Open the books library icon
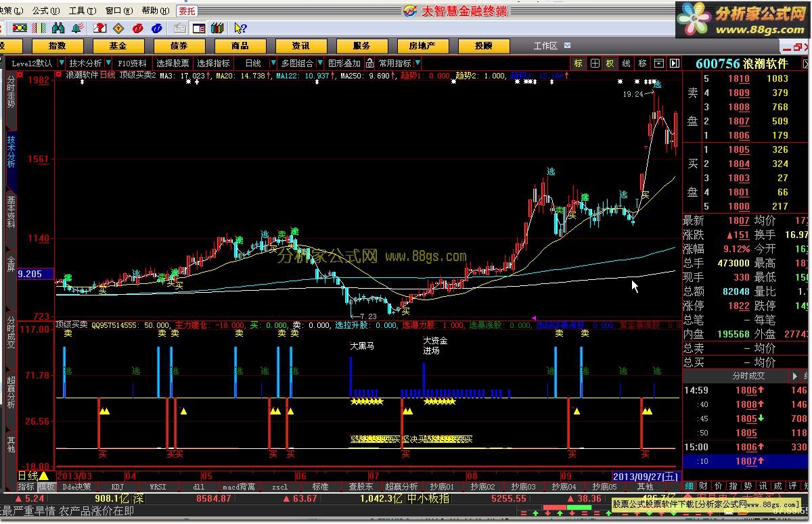812x524 pixels. point(217,28)
